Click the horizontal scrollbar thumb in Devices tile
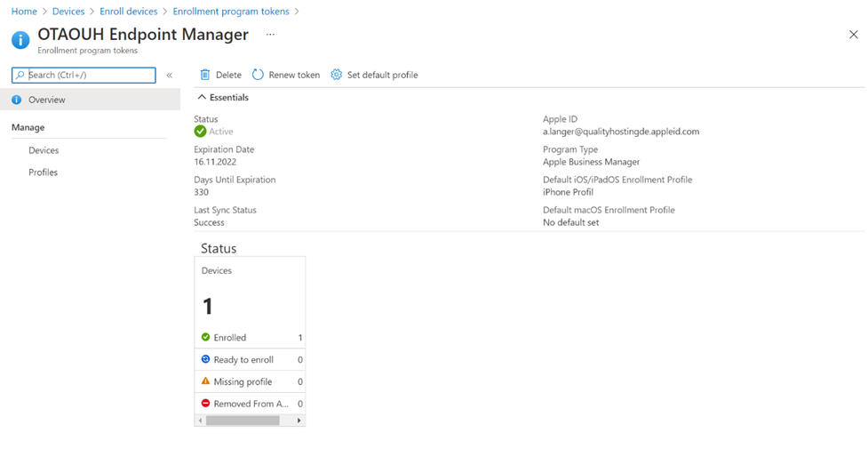The width and height of the screenshot is (868, 457). [x=243, y=421]
